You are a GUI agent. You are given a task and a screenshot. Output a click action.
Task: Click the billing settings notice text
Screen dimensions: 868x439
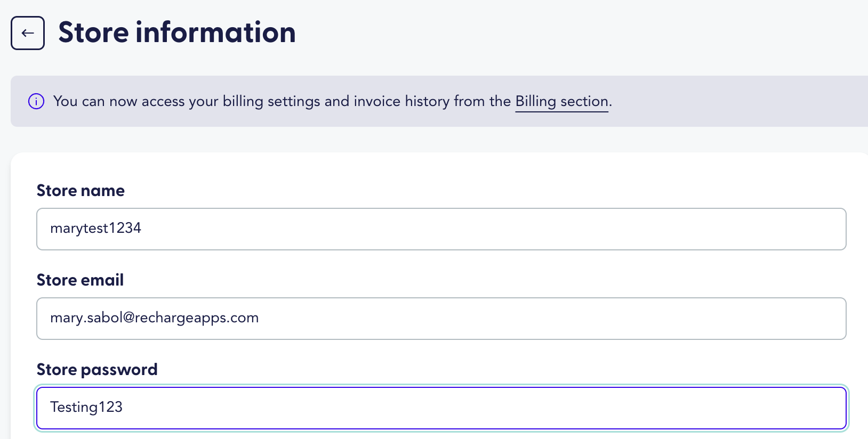coord(333,101)
